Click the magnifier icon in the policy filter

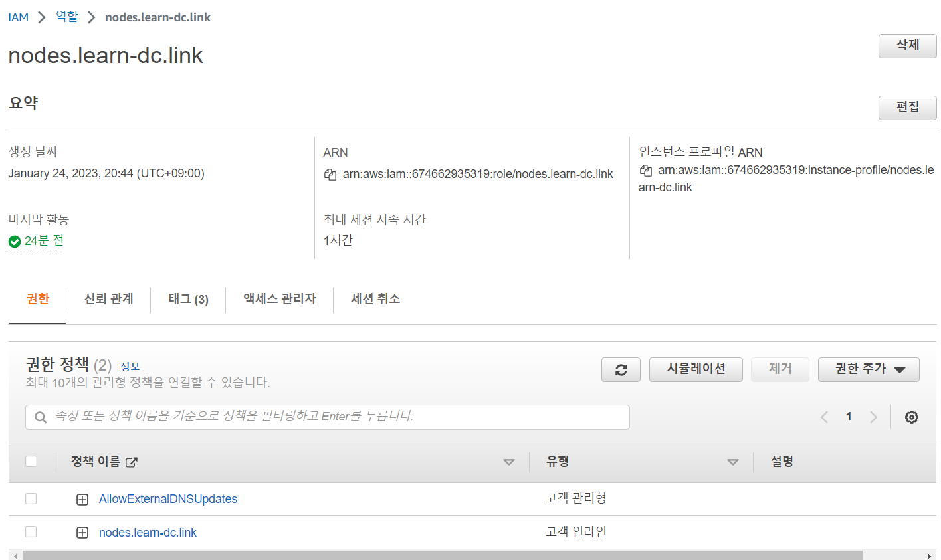[40, 417]
